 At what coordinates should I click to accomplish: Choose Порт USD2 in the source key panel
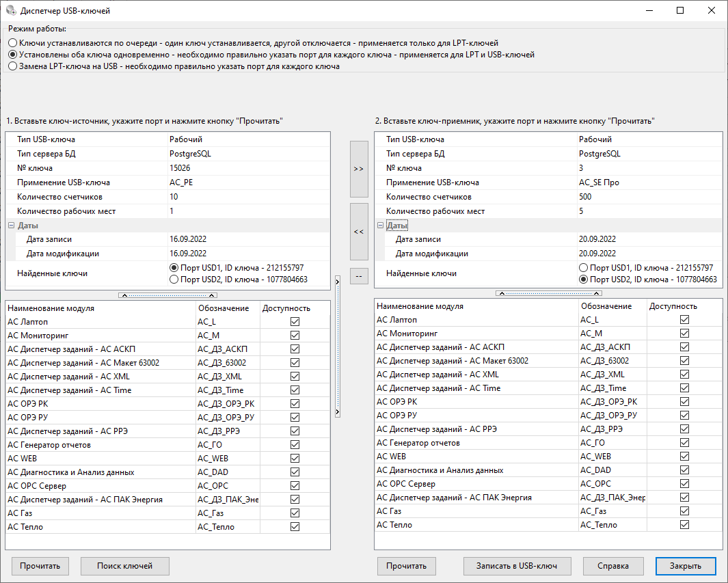[x=174, y=279]
